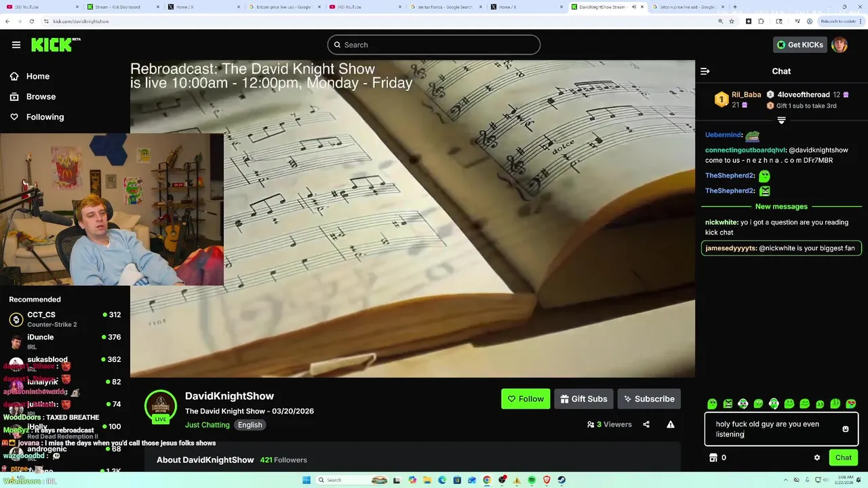Open Spotify from taskbar
This screenshot has width=868, height=488.
[x=532, y=480]
